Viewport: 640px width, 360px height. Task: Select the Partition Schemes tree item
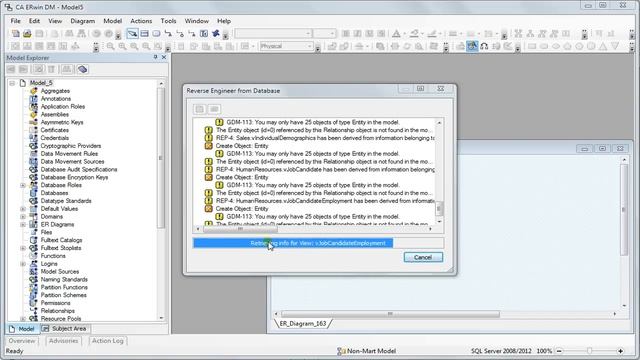click(x=63, y=295)
